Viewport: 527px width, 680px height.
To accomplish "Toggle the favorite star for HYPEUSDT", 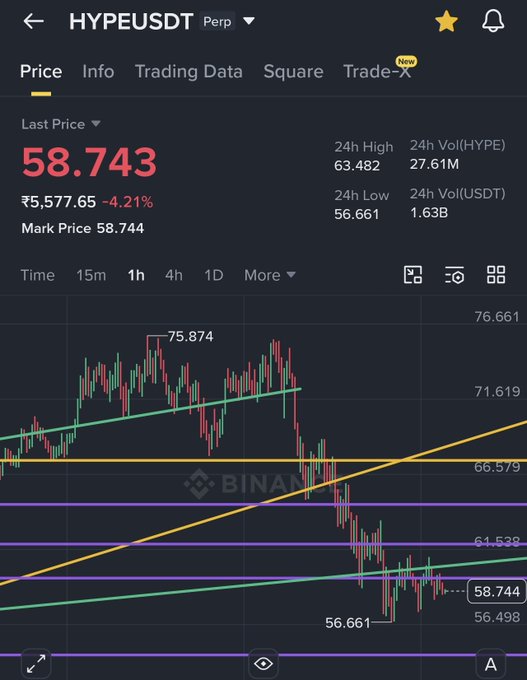I will (x=446, y=21).
